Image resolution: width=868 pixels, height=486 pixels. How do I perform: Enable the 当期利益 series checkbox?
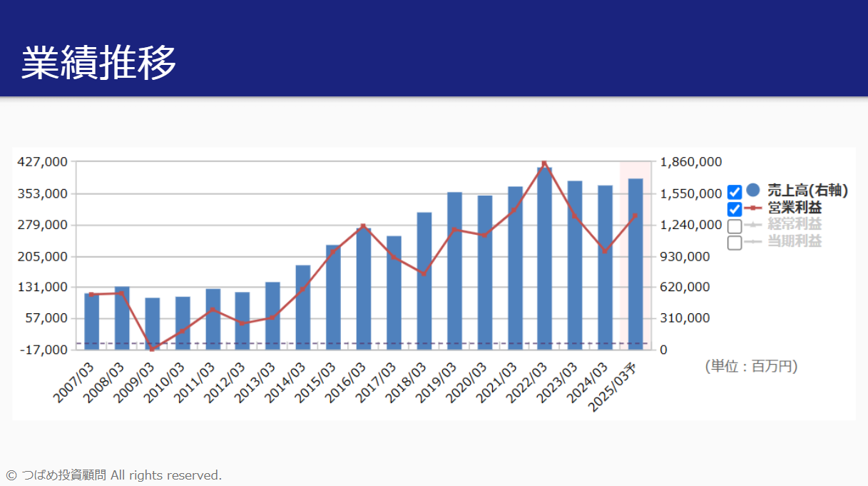coord(735,243)
